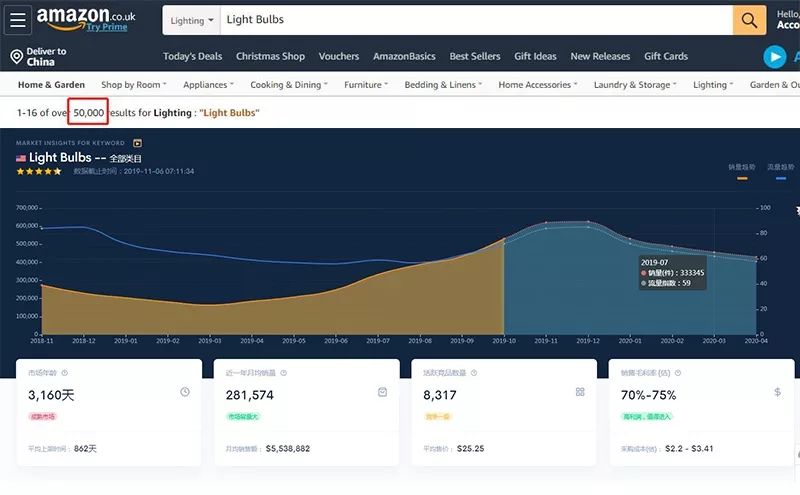Screen dimensions: 800x495
Task: Click the dollar icon in margin card
Action: 777,393
